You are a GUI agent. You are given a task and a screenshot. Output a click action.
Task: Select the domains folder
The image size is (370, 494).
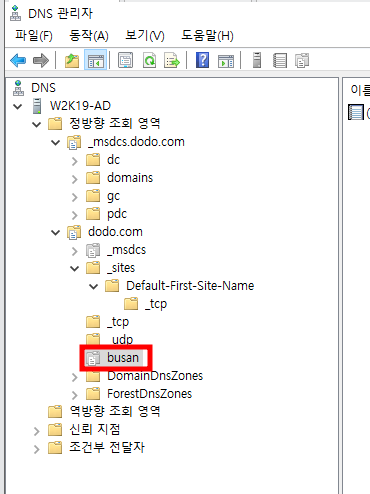pos(130,178)
